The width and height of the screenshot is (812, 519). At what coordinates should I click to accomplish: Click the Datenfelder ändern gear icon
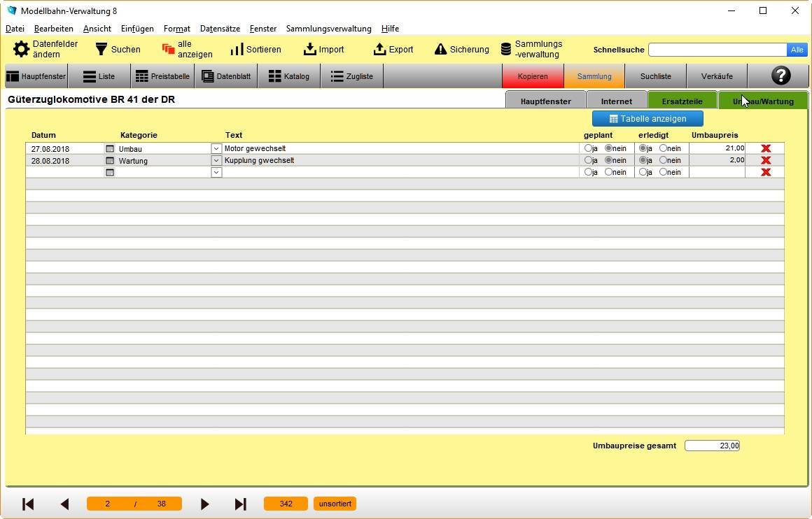[x=22, y=49]
